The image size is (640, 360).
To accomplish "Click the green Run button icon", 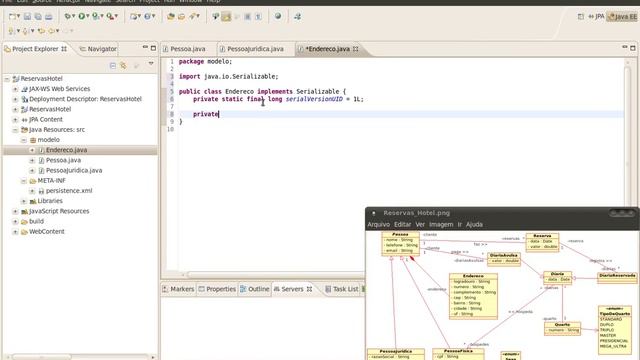I will (82, 16).
